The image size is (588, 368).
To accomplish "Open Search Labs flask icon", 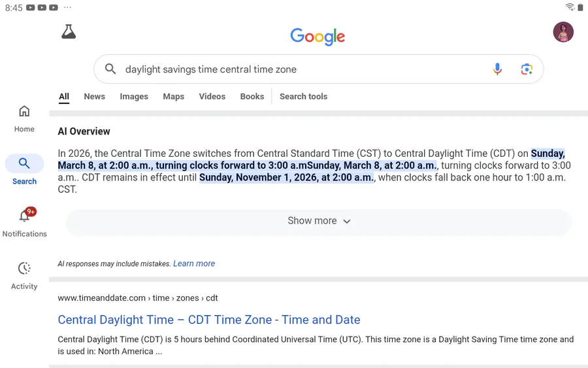I will click(69, 31).
